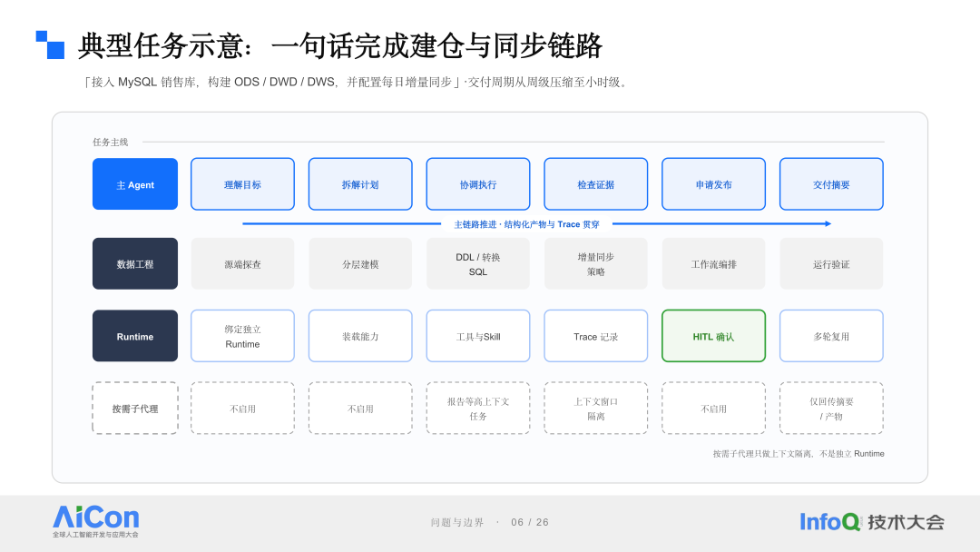980x552 pixels.
Task: Click the footnote 按需子代理只做上下文隔离
Action: pyautogui.click(x=799, y=454)
